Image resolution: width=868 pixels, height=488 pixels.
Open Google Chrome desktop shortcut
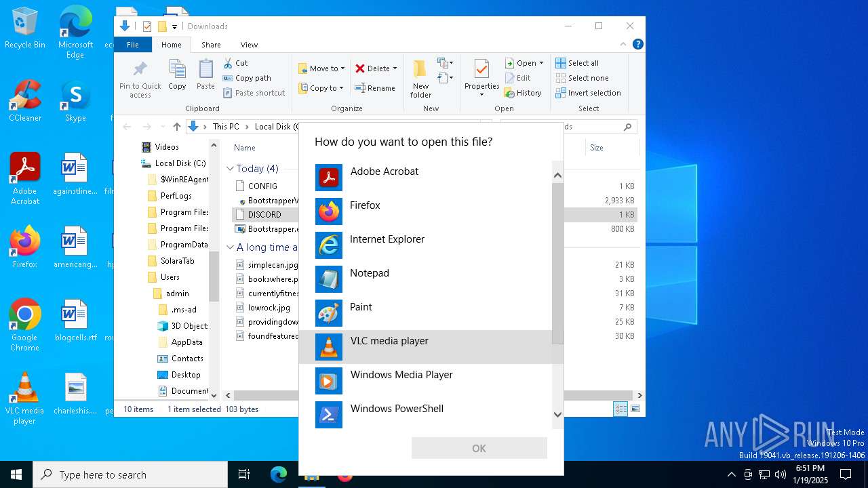point(25,325)
